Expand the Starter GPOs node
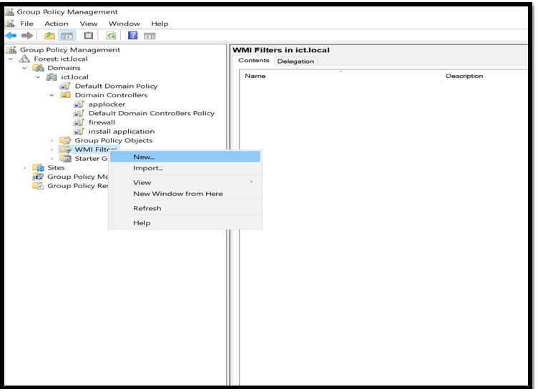Viewport: 538px width, 392px height. coord(52,159)
